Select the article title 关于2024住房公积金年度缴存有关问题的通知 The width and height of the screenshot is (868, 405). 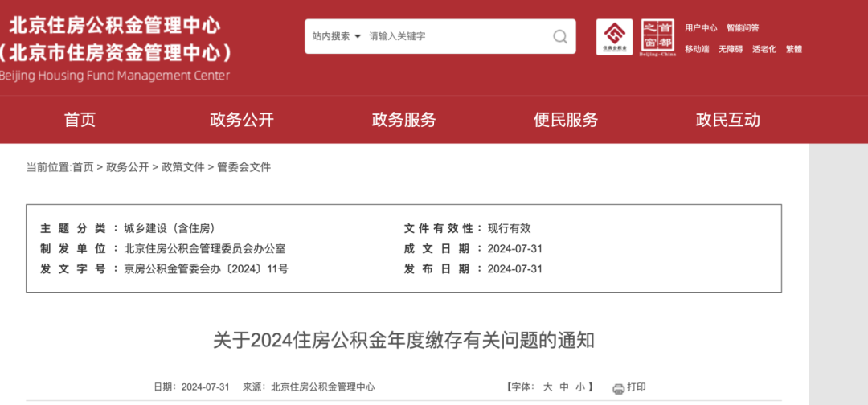point(403,341)
